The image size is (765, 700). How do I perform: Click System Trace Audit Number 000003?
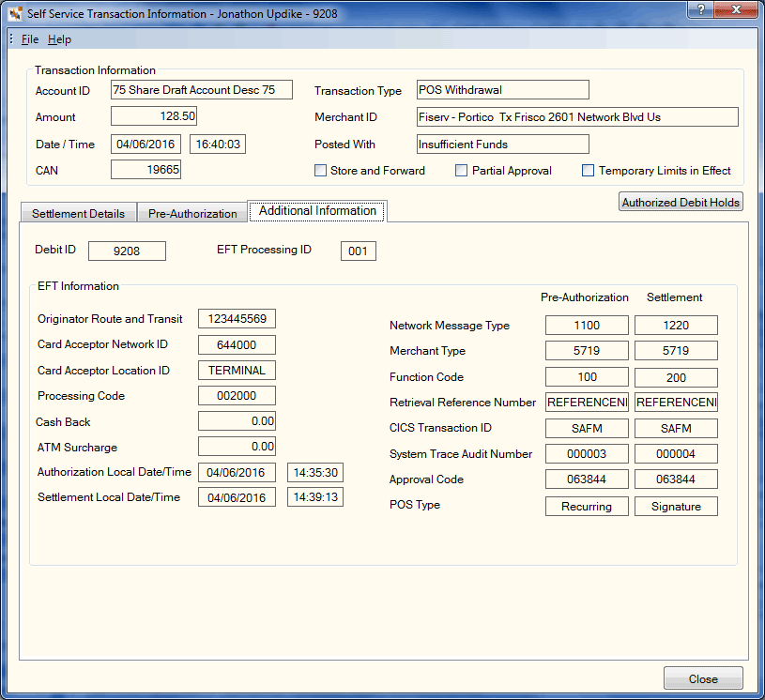(587, 453)
